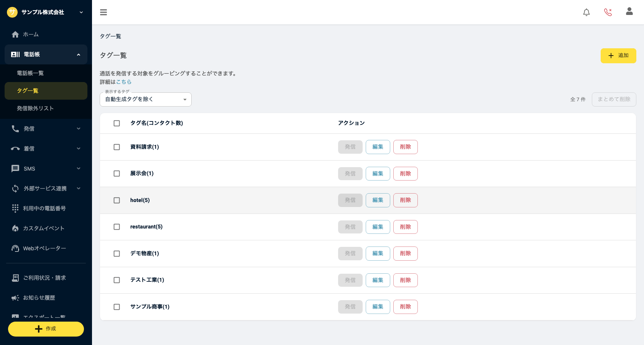Open 利用中の電話番号 dialpad icon

[x=15, y=208]
